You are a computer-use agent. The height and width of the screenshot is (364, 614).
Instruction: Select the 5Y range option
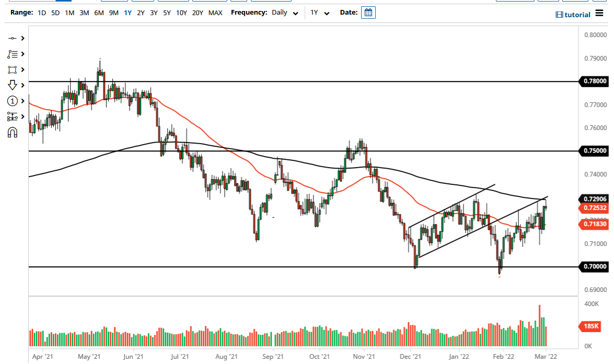pos(167,12)
